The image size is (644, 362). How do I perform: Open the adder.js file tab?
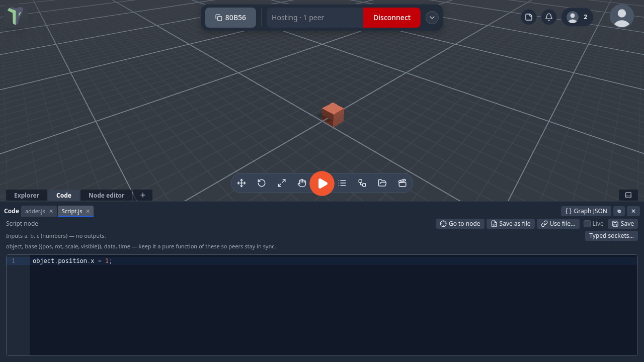[35, 211]
